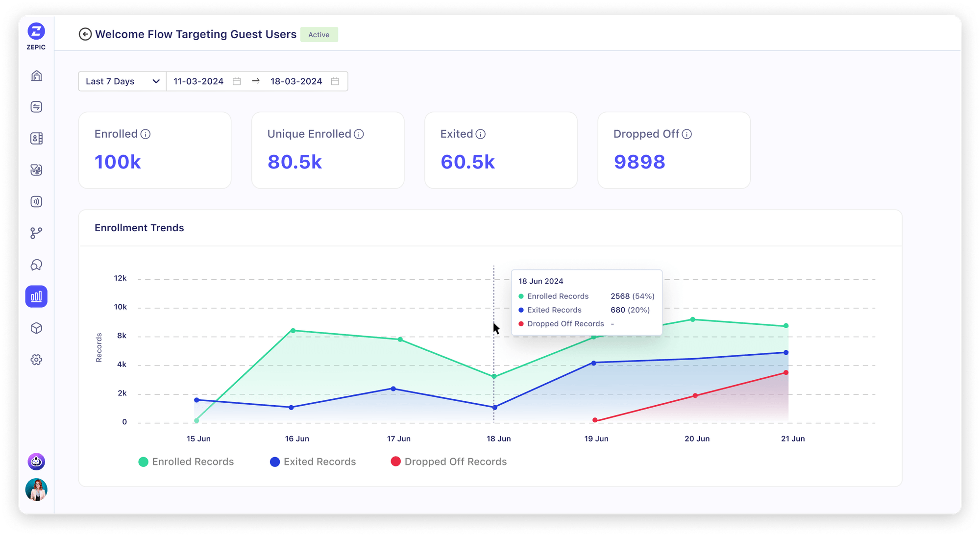
Task: Open the Last 7 Days dropdown
Action: 122,81
